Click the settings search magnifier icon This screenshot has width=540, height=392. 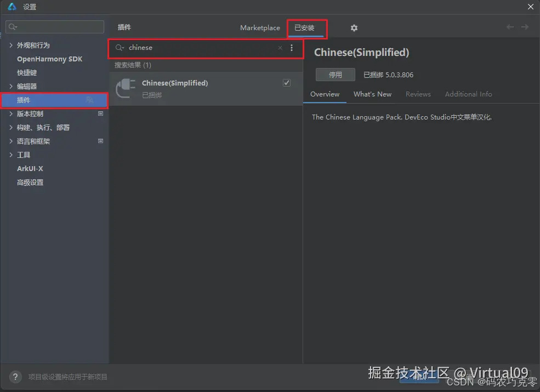click(13, 27)
